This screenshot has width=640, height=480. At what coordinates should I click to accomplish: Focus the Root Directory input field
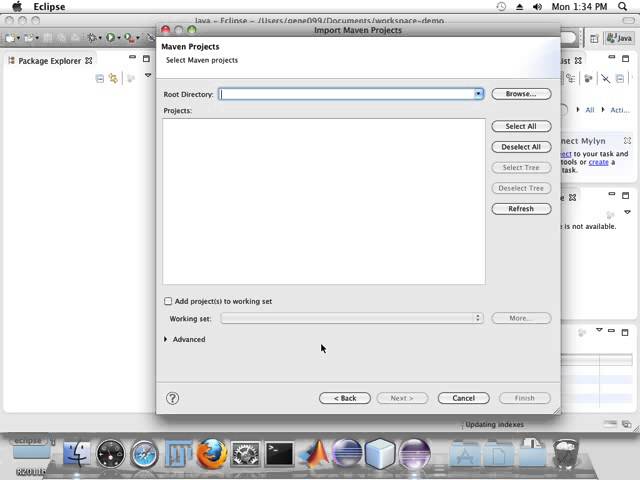click(347, 94)
